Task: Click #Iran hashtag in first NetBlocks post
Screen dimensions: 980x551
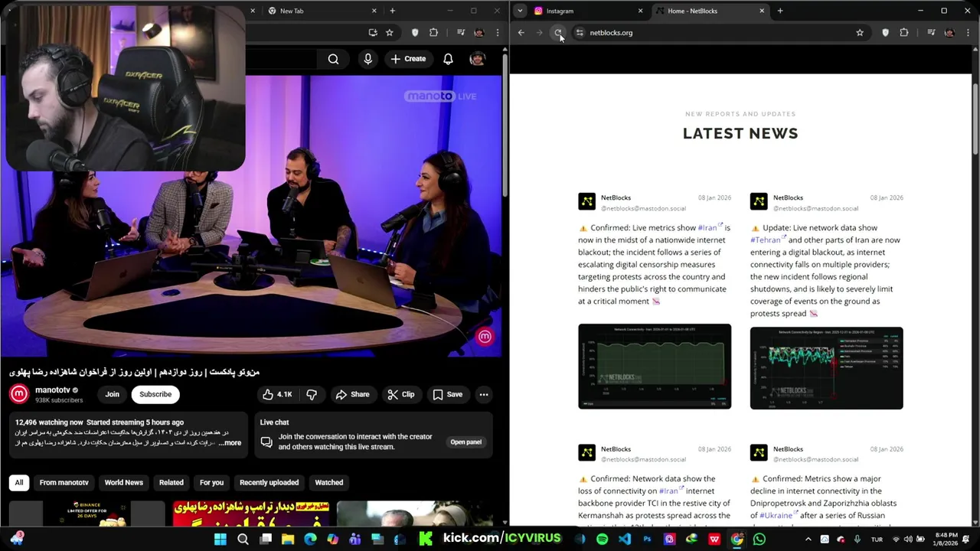Action: 709,227
